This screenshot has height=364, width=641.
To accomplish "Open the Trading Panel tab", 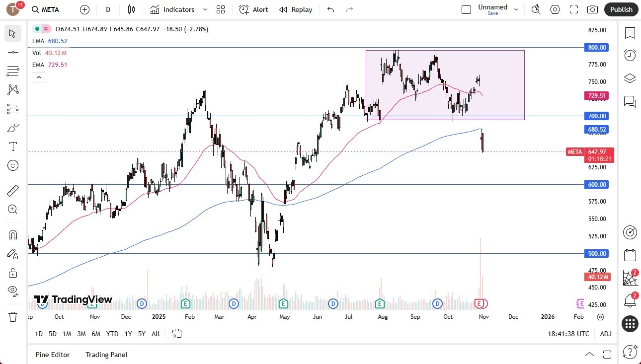I will (x=106, y=355).
